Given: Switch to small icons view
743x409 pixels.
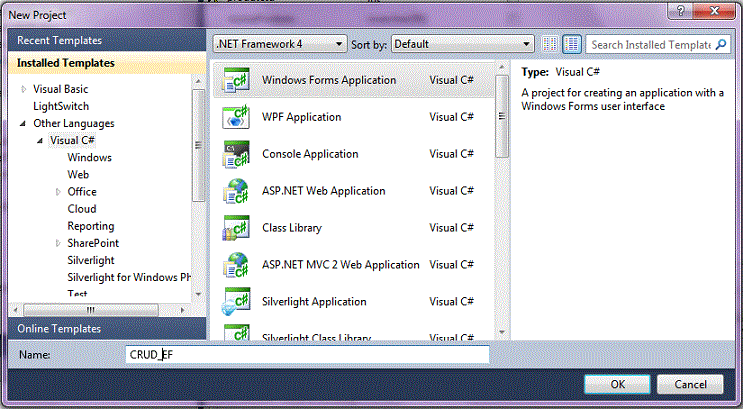Looking at the screenshot, I should [550, 44].
